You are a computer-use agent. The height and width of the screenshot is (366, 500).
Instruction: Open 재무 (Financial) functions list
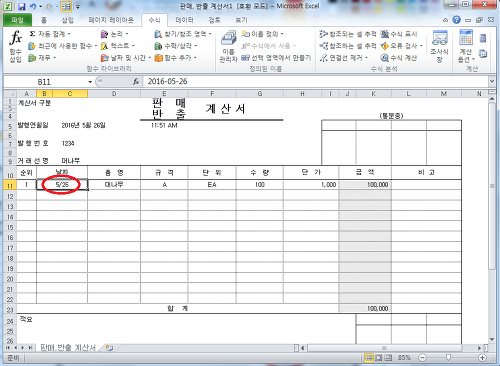(42, 58)
